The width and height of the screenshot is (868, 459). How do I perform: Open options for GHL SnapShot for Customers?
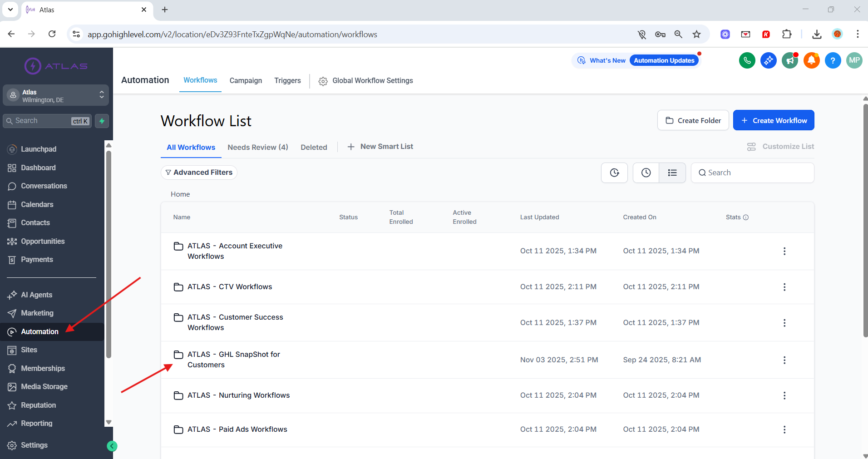coord(784,360)
